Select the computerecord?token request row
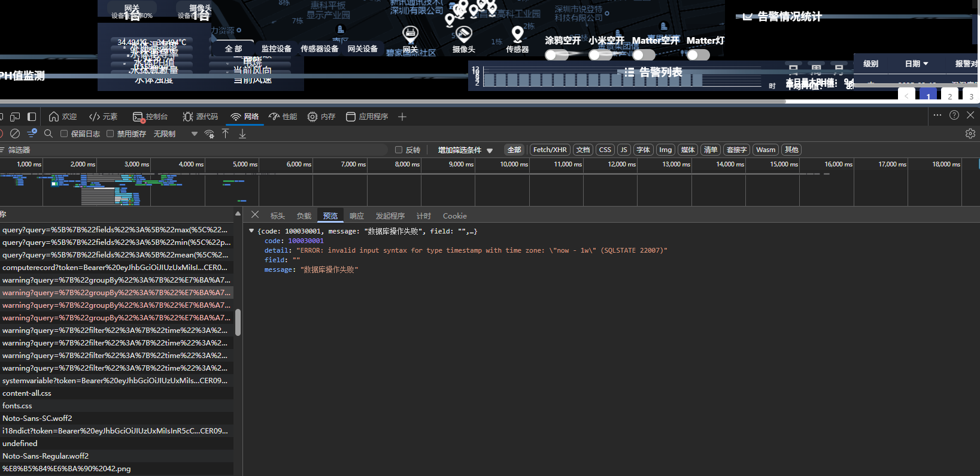The image size is (980, 476). point(117,268)
